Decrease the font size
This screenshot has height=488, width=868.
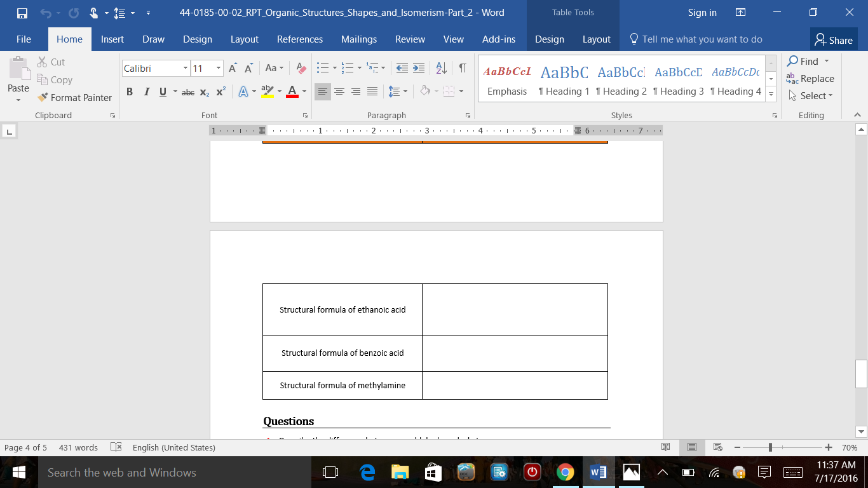pyautogui.click(x=249, y=68)
